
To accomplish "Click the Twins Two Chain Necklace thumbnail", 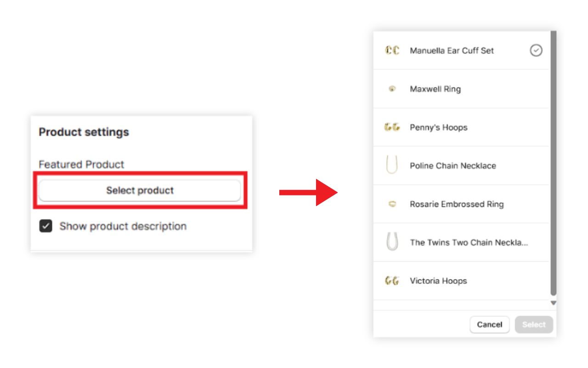I will (392, 242).
